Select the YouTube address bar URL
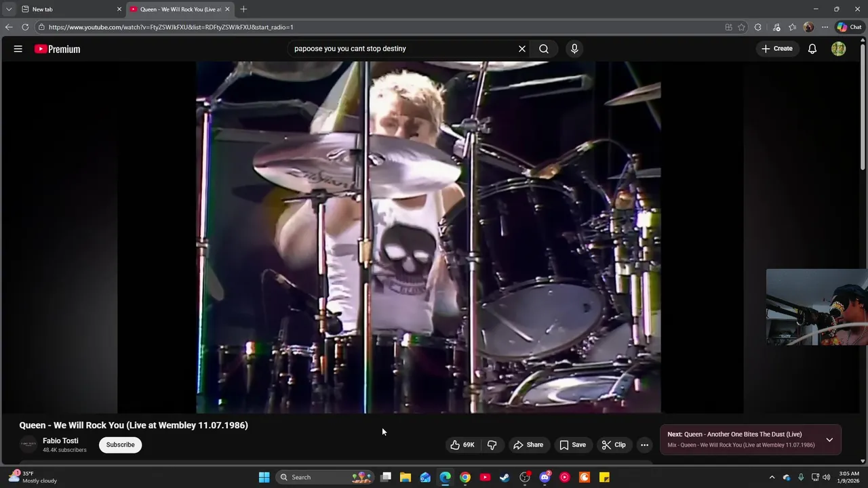868x488 pixels. pos(171,27)
